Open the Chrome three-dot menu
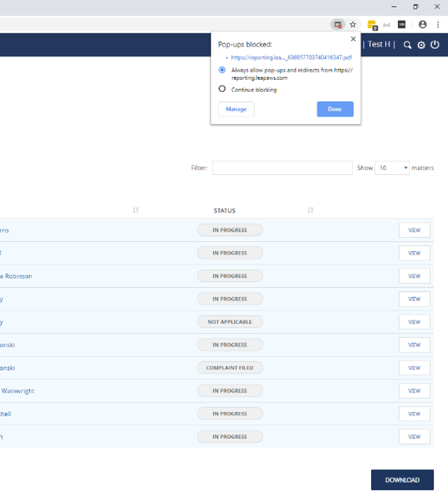The image size is (448, 495). [438, 24]
